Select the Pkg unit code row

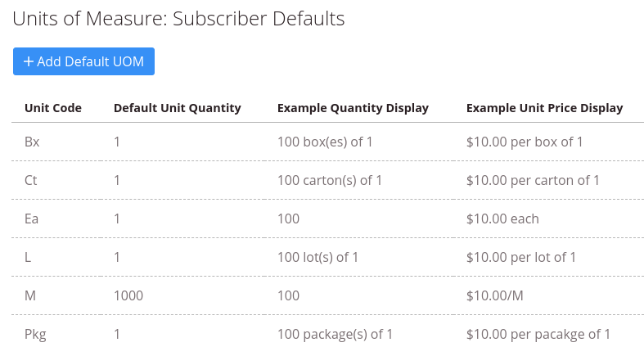328,334
